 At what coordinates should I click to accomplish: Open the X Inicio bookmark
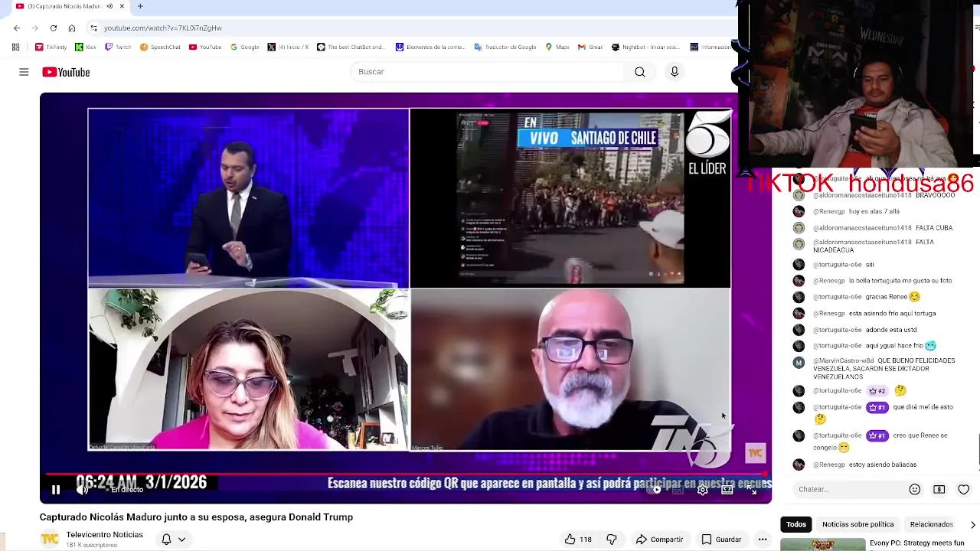(x=288, y=47)
